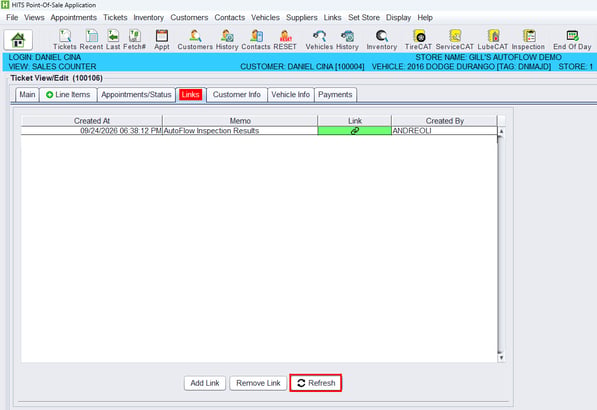Launch the ServiceCAT icon

455,40
